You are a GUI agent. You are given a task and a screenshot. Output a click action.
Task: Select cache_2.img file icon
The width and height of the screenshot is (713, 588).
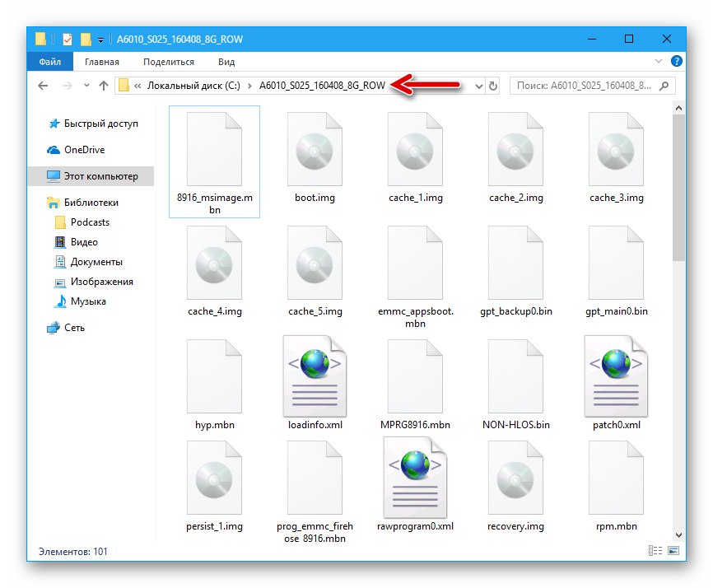click(515, 149)
